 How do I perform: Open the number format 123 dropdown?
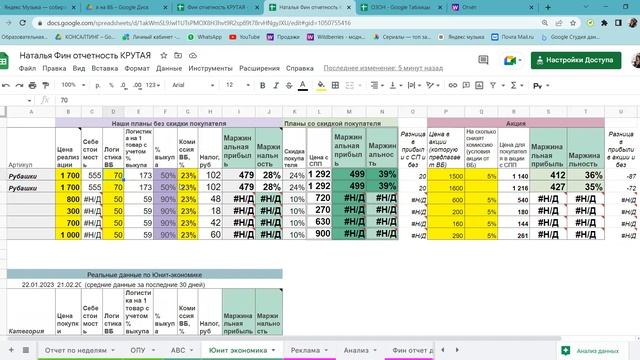(153, 85)
